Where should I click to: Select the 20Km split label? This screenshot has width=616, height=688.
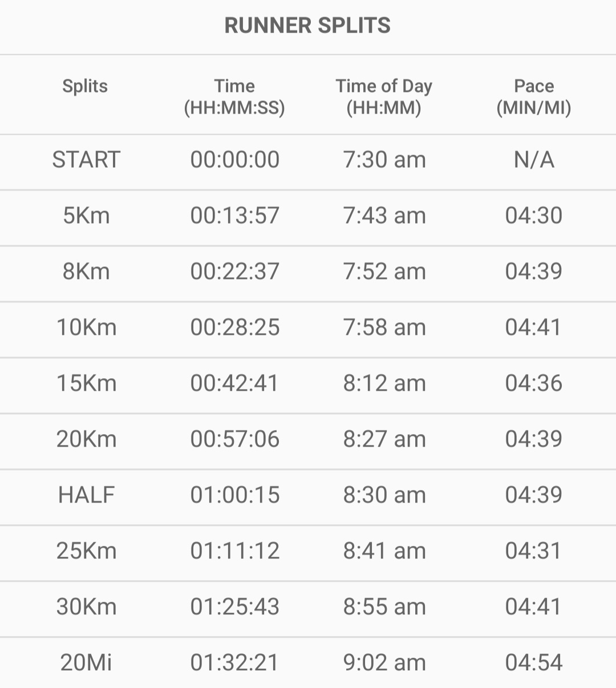pyautogui.click(x=86, y=439)
